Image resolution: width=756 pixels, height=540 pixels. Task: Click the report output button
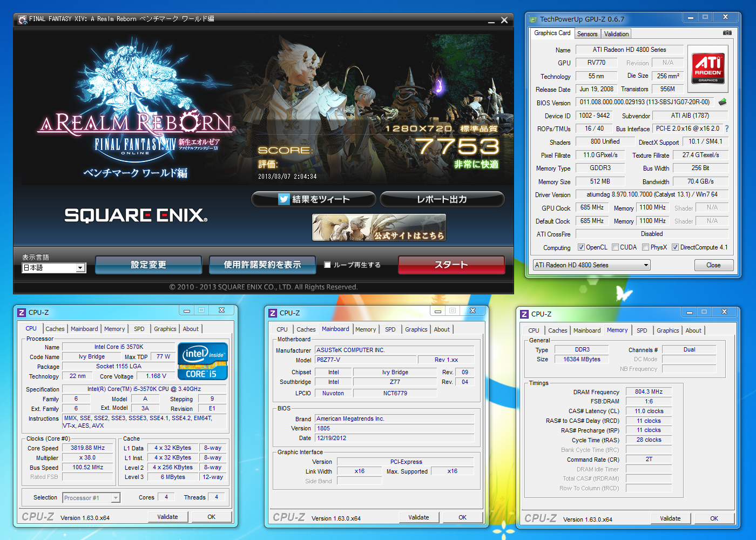coord(442,199)
